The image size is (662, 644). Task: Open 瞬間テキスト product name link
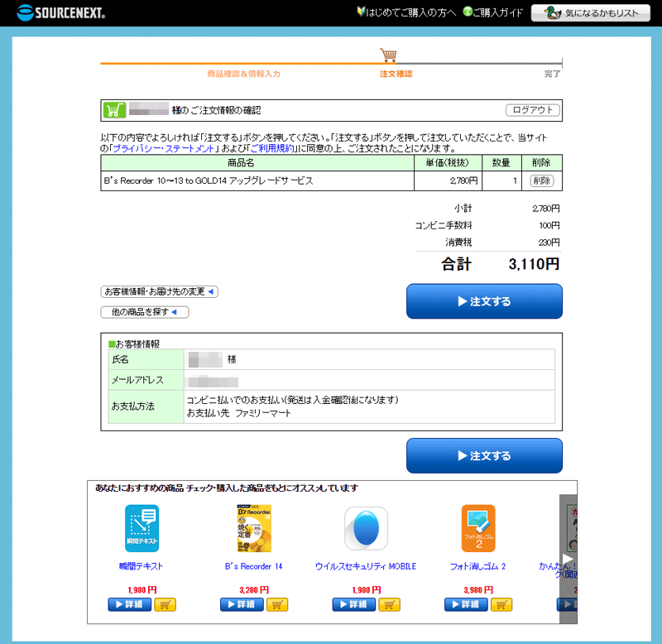pos(141,566)
